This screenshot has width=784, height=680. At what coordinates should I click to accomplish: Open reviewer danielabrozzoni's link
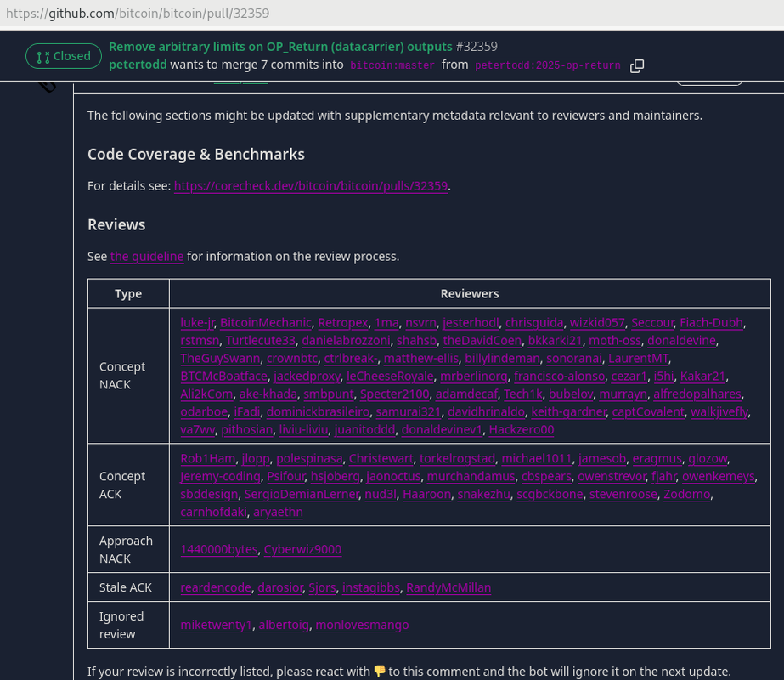[346, 341]
